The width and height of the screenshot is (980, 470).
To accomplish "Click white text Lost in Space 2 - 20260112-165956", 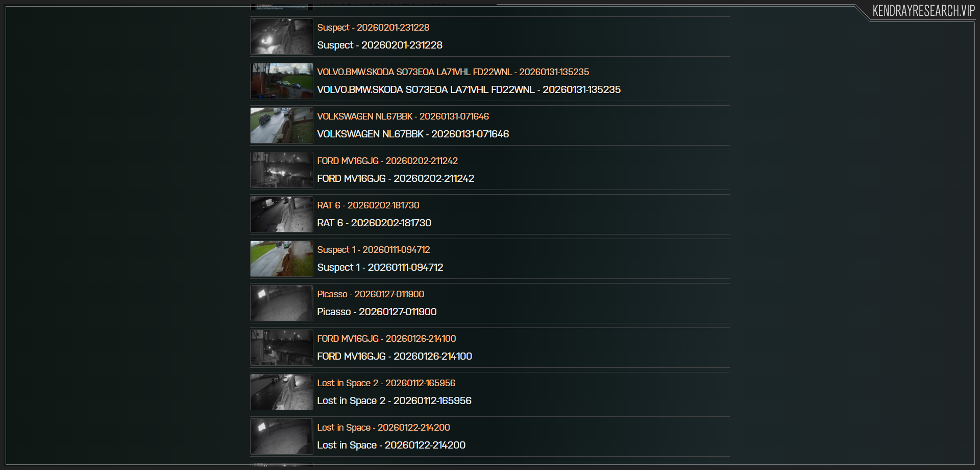I will click(395, 401).
